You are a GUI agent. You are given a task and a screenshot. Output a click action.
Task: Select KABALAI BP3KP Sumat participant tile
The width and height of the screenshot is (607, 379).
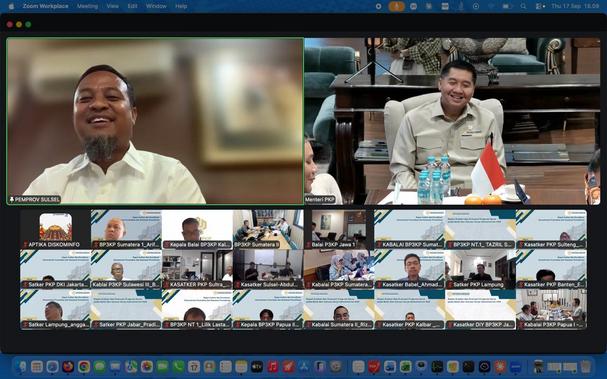[x=410, y=229]
